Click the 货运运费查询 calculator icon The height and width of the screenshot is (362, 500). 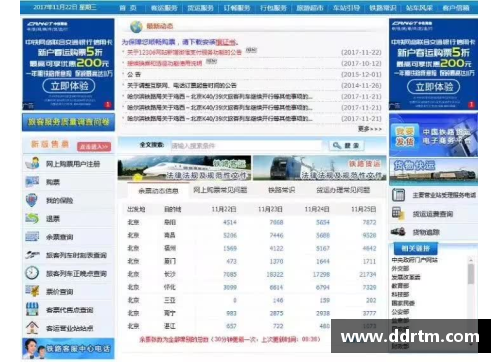398,213
